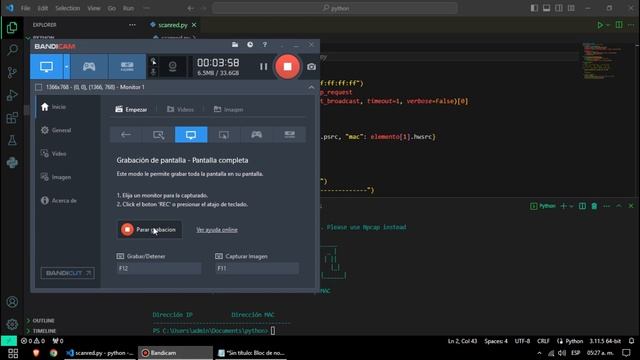Open Edit menu in VS Code
640x360 pixels.
click(42, 8)
